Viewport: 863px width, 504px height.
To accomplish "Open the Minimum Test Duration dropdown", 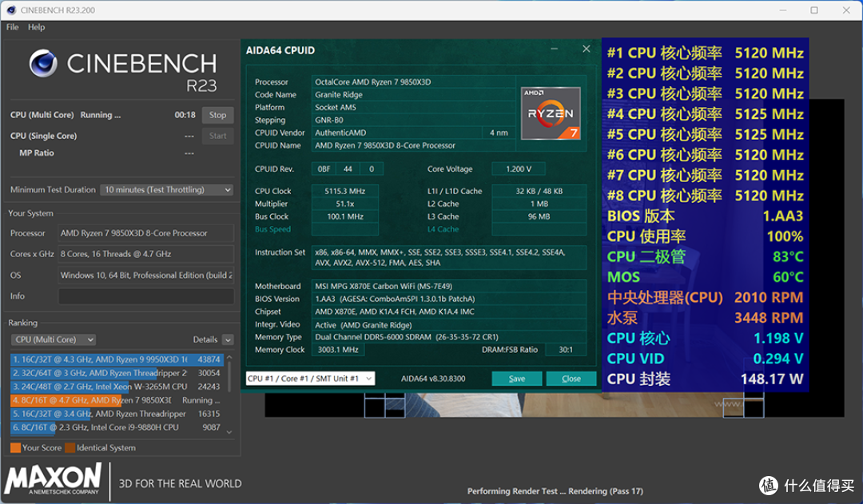I will pyautogui.click(x=166, y=190).
